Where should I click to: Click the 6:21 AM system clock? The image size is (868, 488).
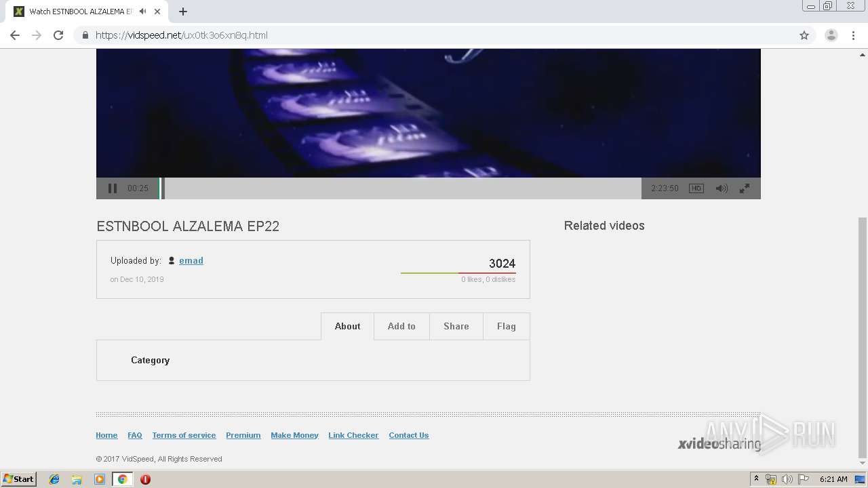[x=833, y=479]
